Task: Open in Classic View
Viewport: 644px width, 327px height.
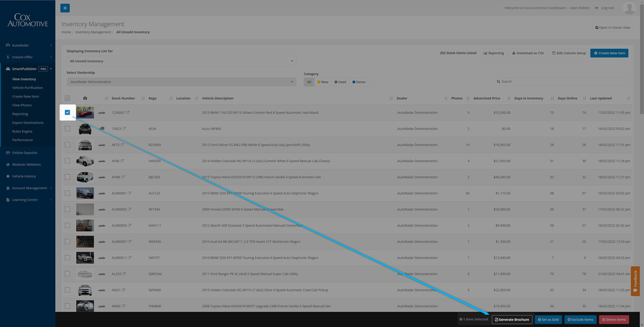Action: pyautogui.click(x=612, y=27)
